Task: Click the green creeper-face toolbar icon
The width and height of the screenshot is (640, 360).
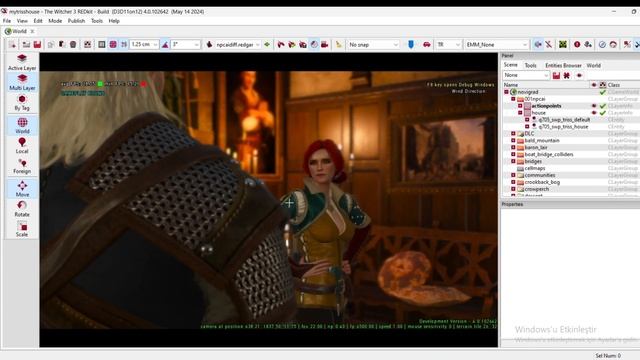Action: [x=563, y=44]
